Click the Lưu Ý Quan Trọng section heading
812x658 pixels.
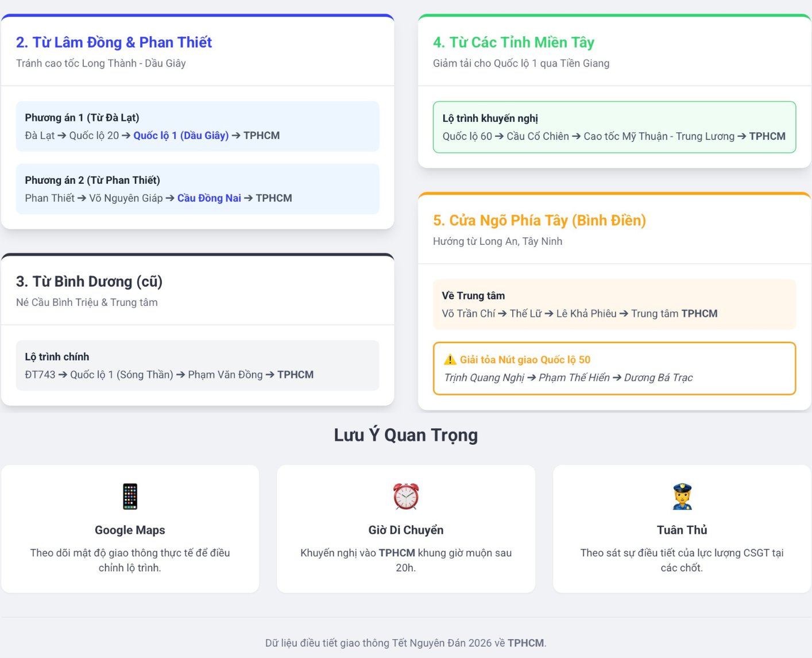tap(406, 435)
